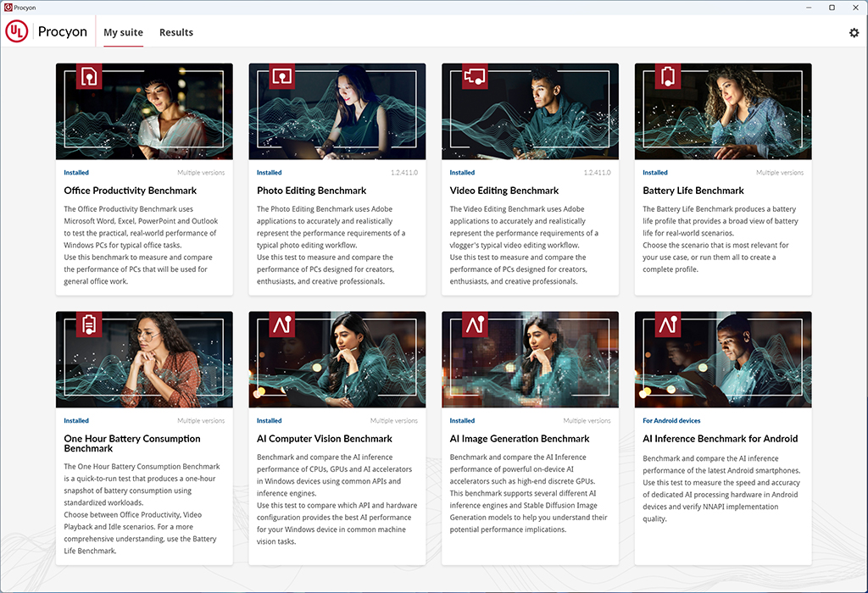The height and width of the screenshot is (593, 868).
Task: Switch to the Results tab
Action: click(x=176, y=32)
